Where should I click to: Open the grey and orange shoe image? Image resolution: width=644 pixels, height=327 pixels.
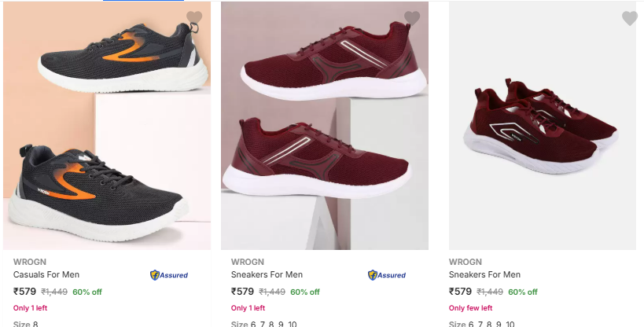click(x=107, y=125)
